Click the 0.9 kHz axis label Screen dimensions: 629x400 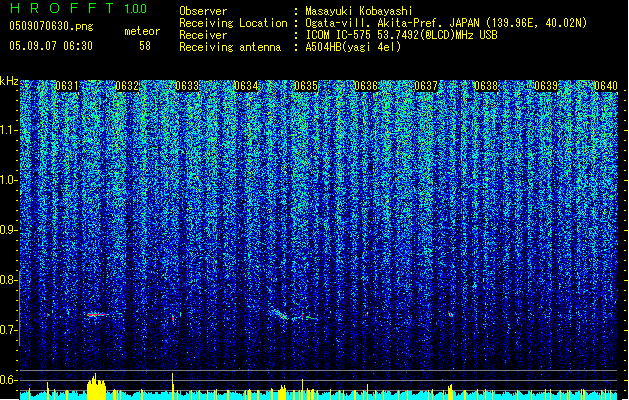pyautogui.click(x=9, y=230)
